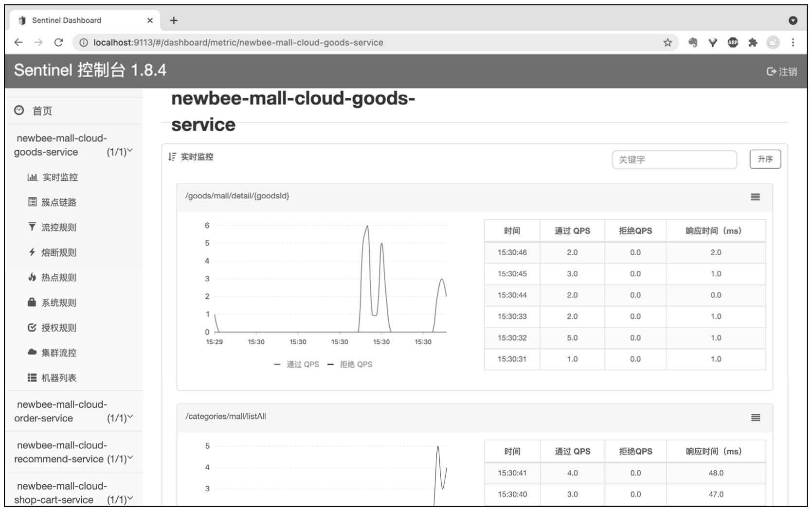Image resolution: width=812 pixels, height=511 pixels.
Task: Click the 5.0 QPS value cell
Action: point(572,337)
